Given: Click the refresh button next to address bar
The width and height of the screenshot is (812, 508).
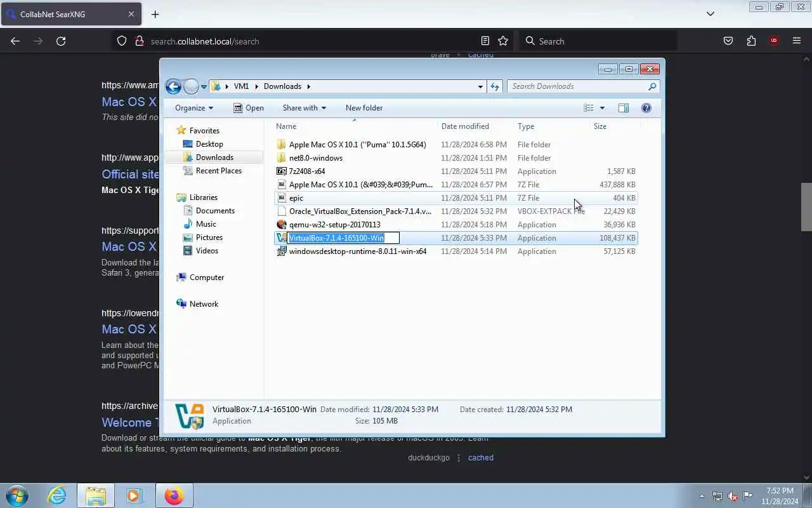Looking at the screenshot, I should tap(495, 86).
